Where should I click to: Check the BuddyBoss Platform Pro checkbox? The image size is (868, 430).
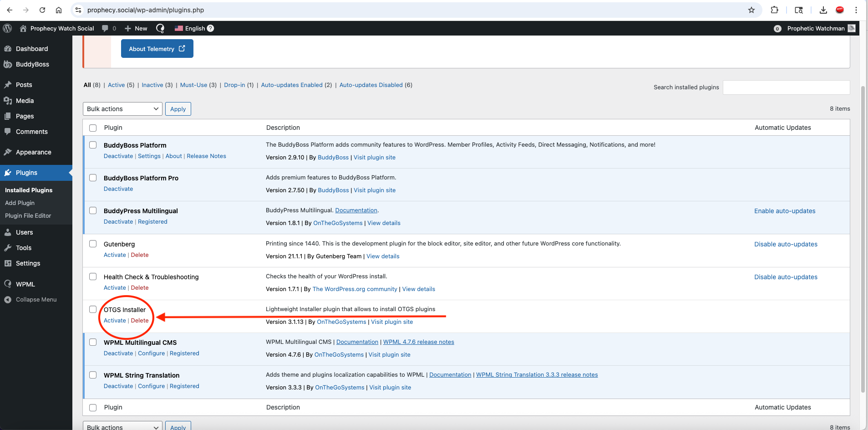(x=93, y=178)
